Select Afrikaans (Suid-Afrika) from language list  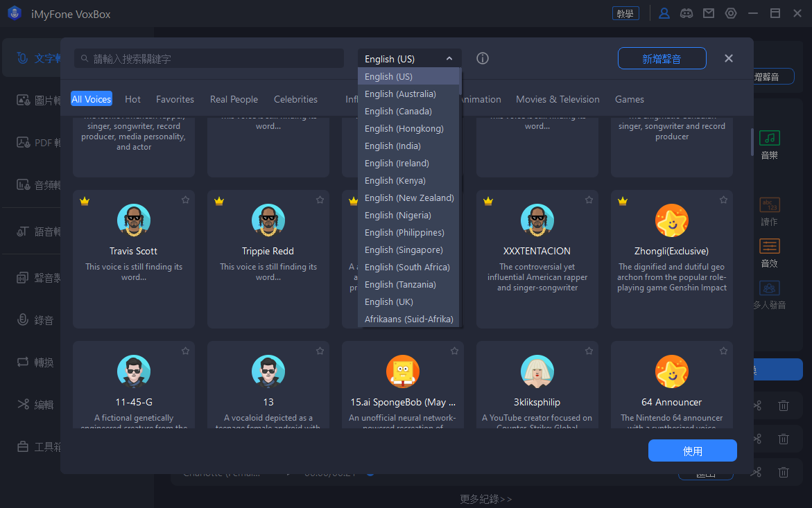(408, 319)
